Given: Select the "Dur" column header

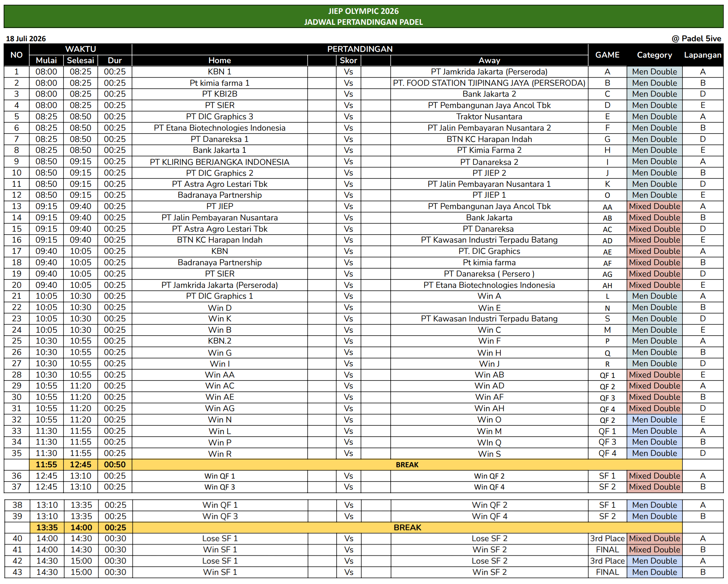Looking at the screenshot, I should (115, 61).
